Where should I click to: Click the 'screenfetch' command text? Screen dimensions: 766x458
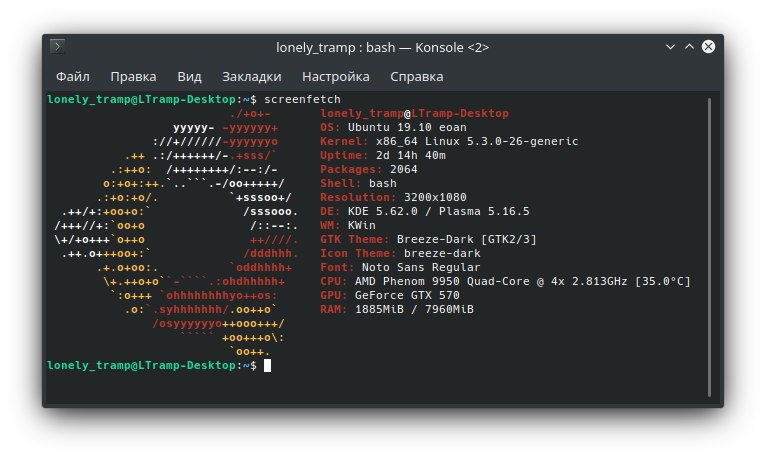click(x=302, y=99)
